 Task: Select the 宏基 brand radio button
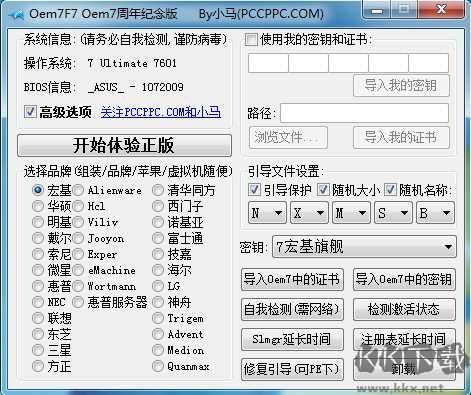[38, 190]
